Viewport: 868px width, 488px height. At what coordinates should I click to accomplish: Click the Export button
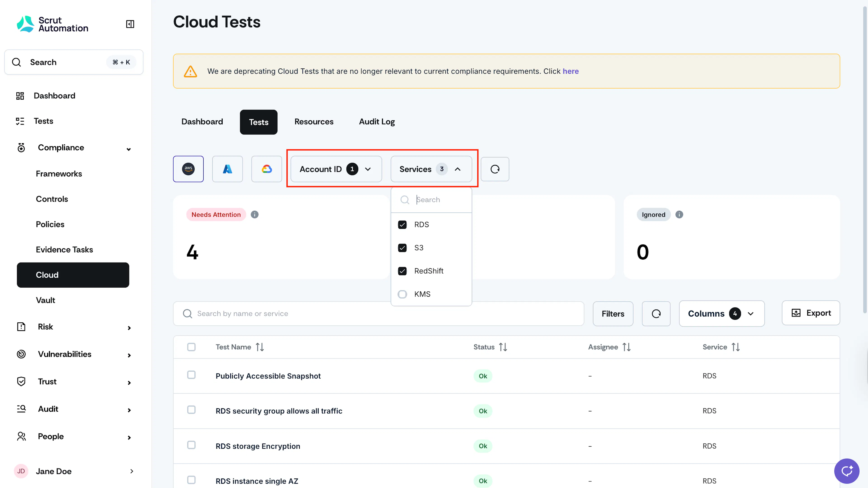(810, 313)
